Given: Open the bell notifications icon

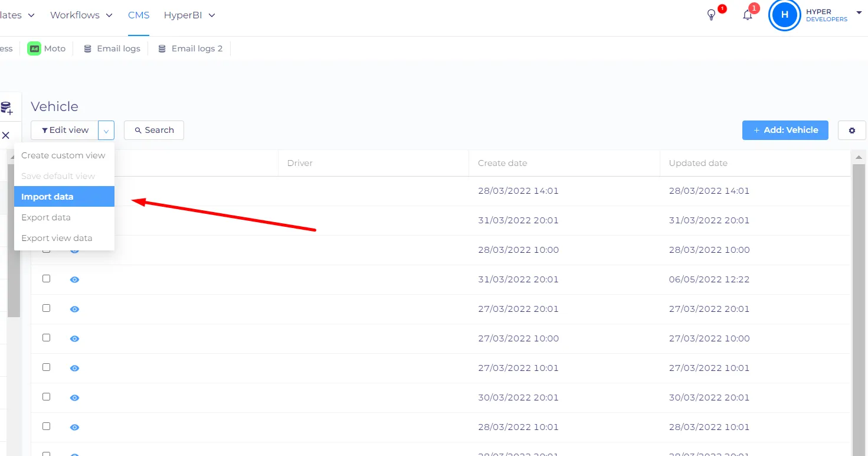Looking at the screenshot, I should [748, 15].
